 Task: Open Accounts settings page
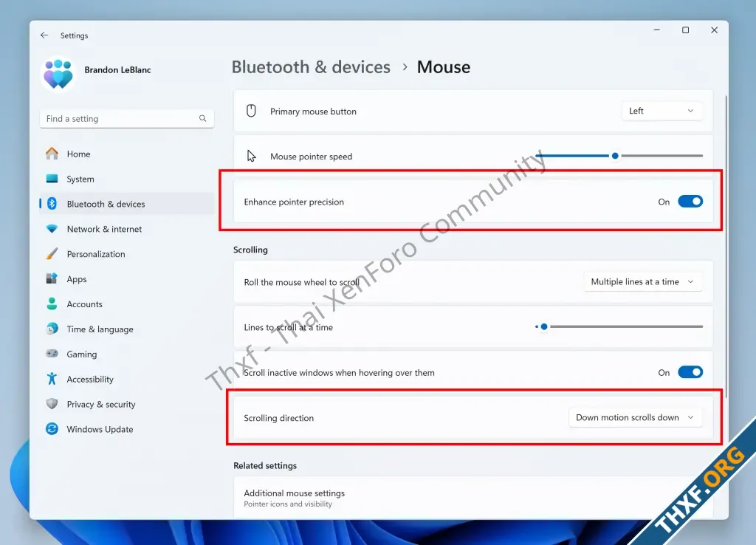click(x=127, y=304)
